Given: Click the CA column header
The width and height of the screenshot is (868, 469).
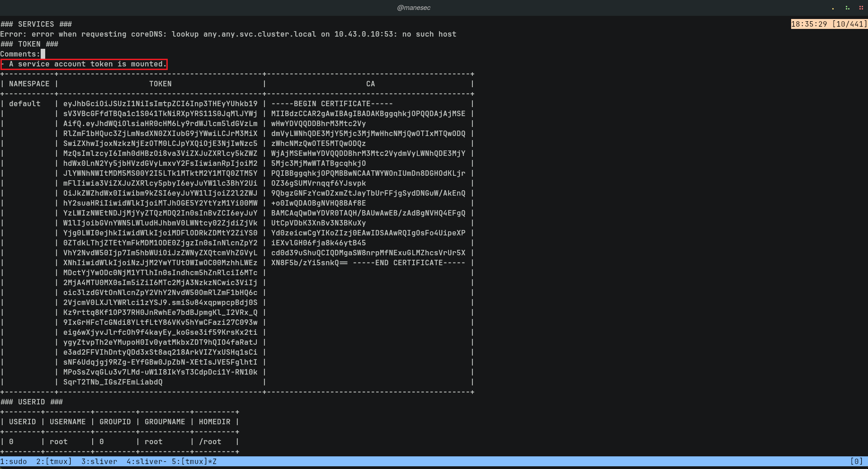Looking at the screenshot, I should point(370,84).
